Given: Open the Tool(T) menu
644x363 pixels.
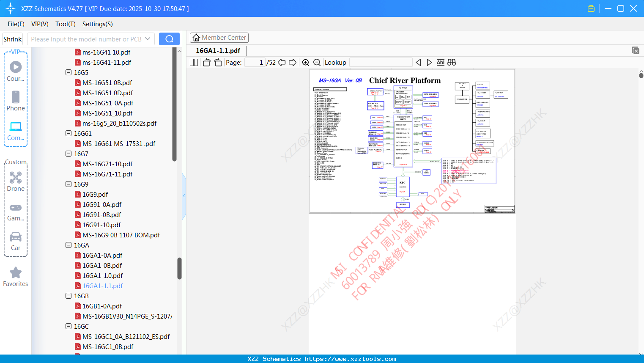Looking at the screenshot, I should (x=66, y=24).
